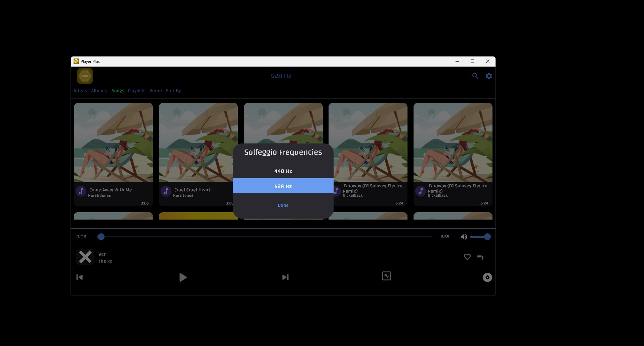Click the Vcr album art X thumbnail

pos(85,257)
